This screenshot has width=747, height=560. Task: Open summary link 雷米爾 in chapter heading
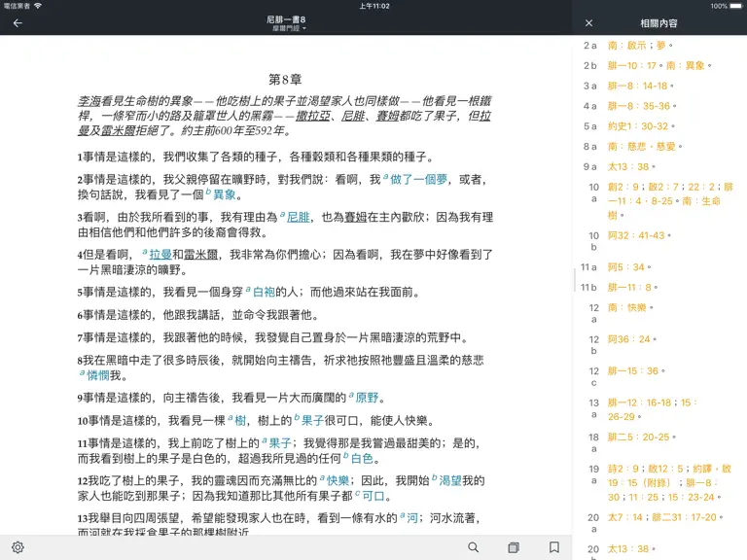(118, 130)
